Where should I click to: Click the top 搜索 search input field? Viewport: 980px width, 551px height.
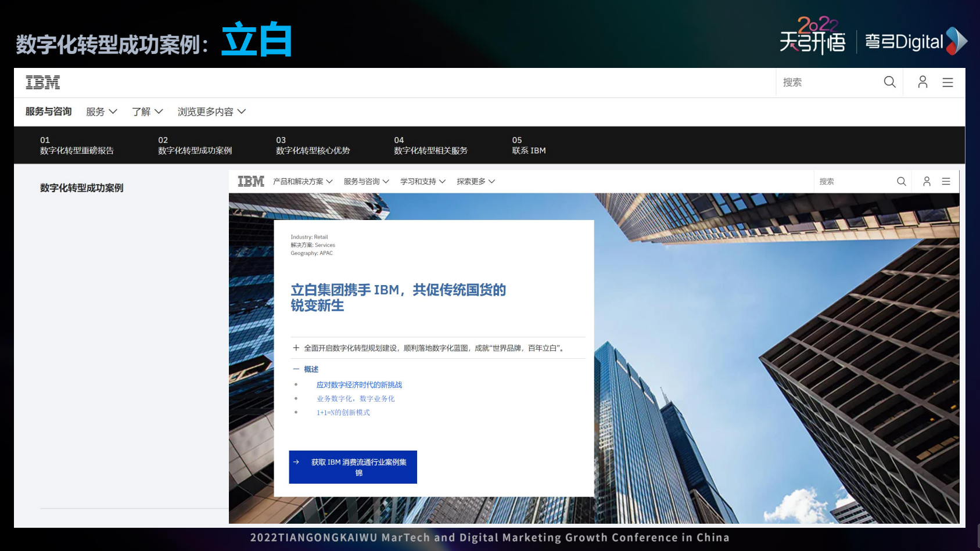828,82
